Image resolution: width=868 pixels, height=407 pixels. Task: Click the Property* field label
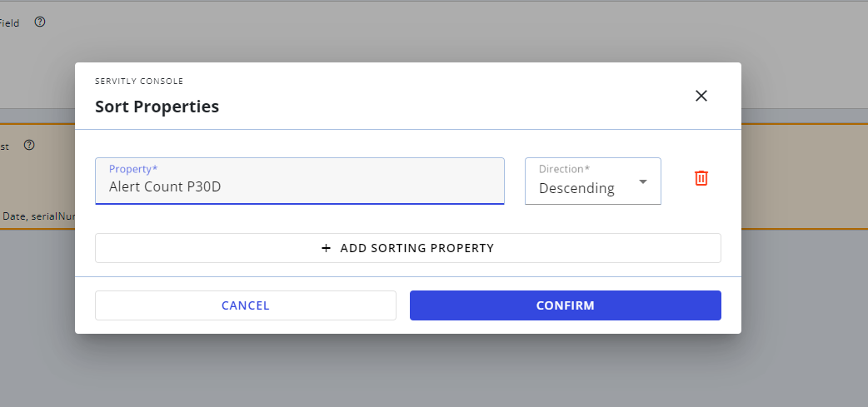pyautogui.click(x=132, y=169)
